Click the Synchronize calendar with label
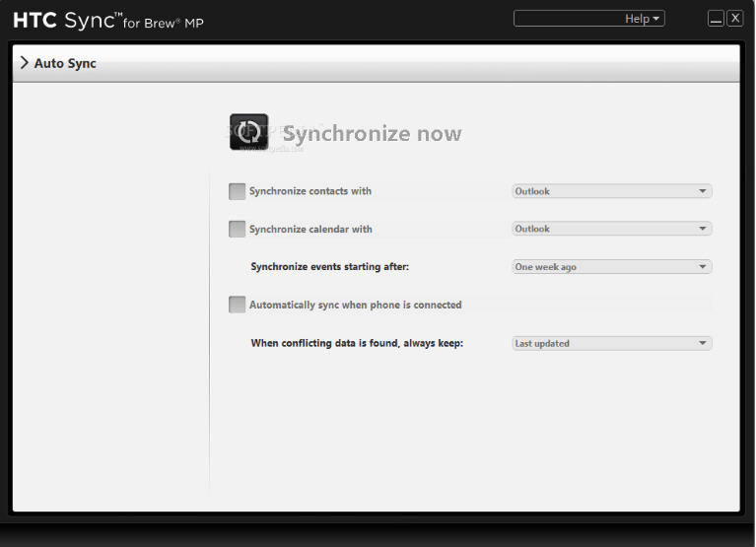 click(x=310, y=229)
